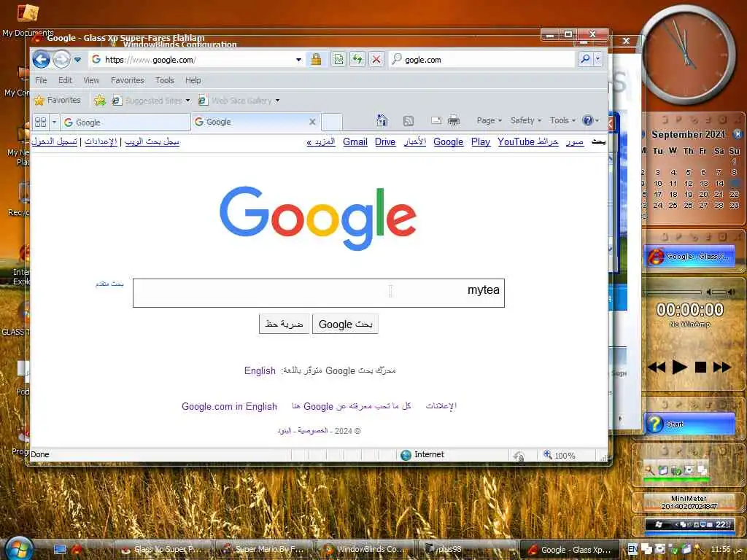Image resolution: width=747 pixels, height=560 pixels.
Task: Open the Tools menu in menu bar
Action: tap(164, 80)
